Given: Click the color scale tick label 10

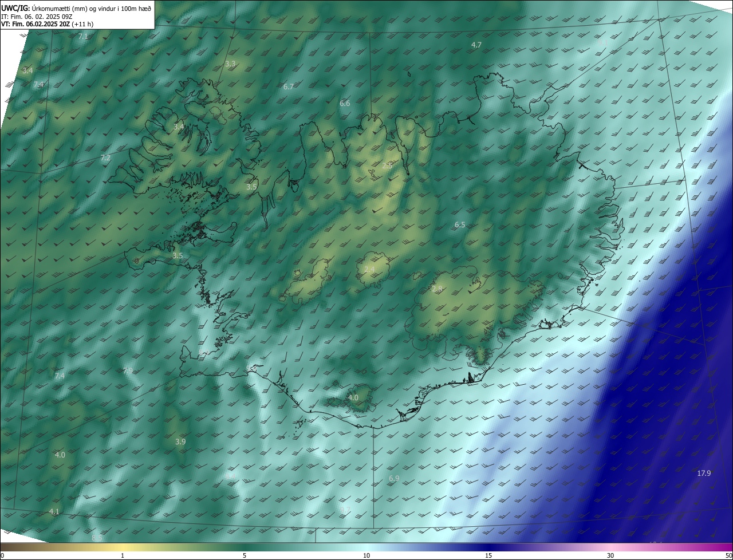Looking at the screenshot, I should [x=366, y=555].
